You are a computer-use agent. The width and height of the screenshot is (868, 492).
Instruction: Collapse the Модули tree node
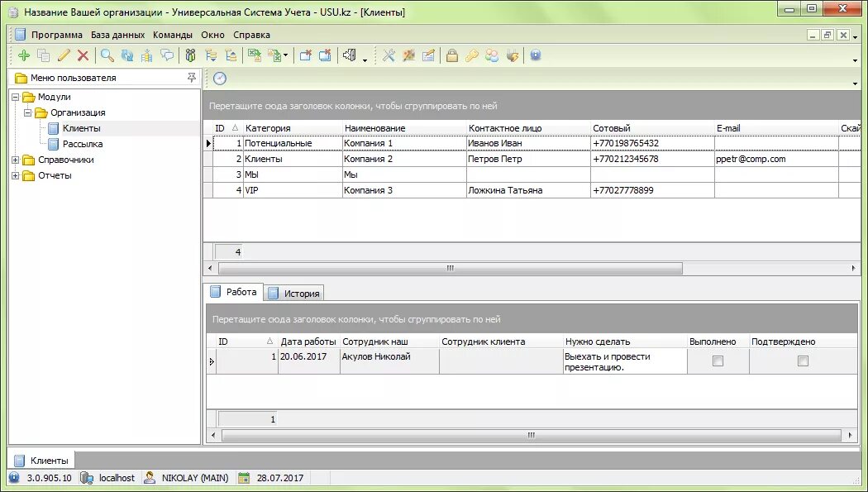pyautogui.click(x=16, y=97)
